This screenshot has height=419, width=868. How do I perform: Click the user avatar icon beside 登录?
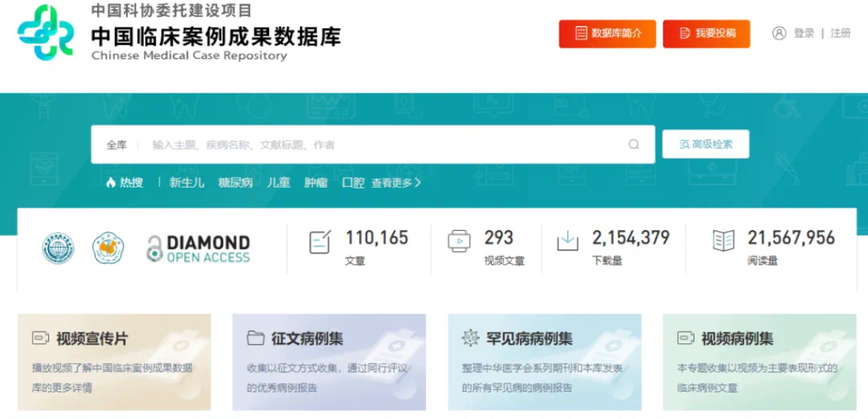pyautogui.click(x=779, y=33)
